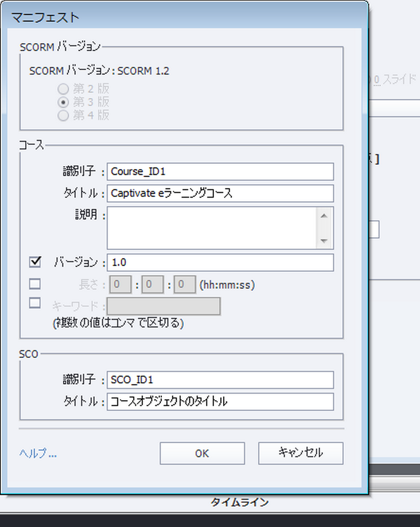Click the first hours field of 長さ

click(x=120, y=284)
